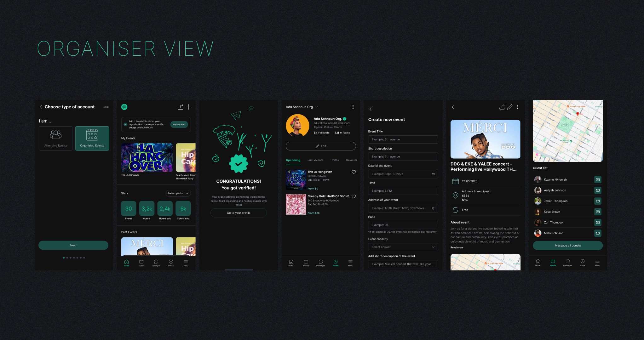Viewport: 644px width, 340px height.
Task: Click envelope icon next to Malik Johnson
Action: (x=597, y=233)
